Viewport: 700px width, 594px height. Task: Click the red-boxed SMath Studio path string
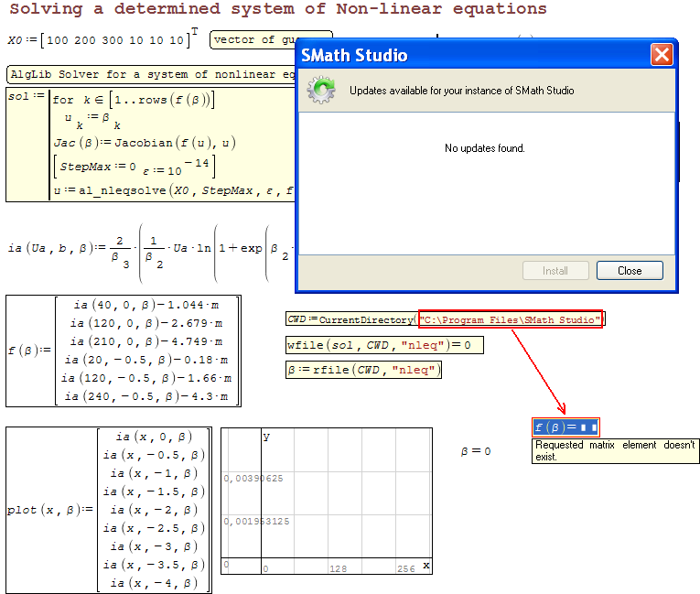pos(511,319)
